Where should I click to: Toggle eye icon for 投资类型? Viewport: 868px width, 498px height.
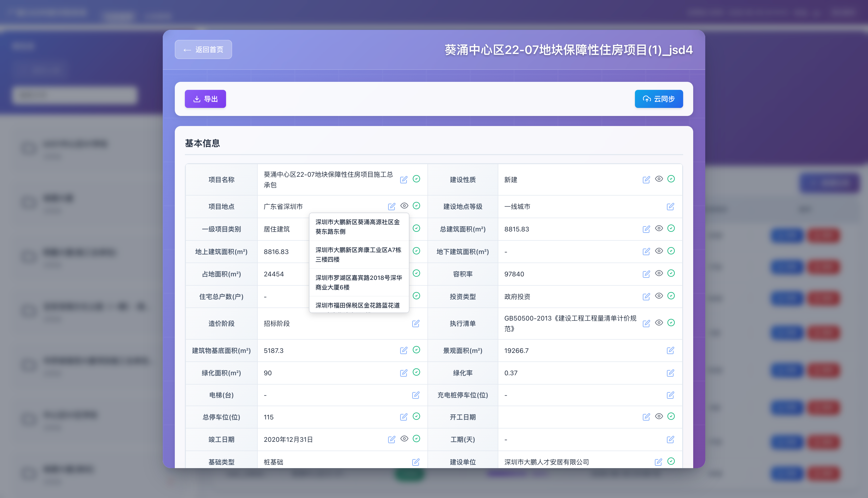tap(659, 296)
